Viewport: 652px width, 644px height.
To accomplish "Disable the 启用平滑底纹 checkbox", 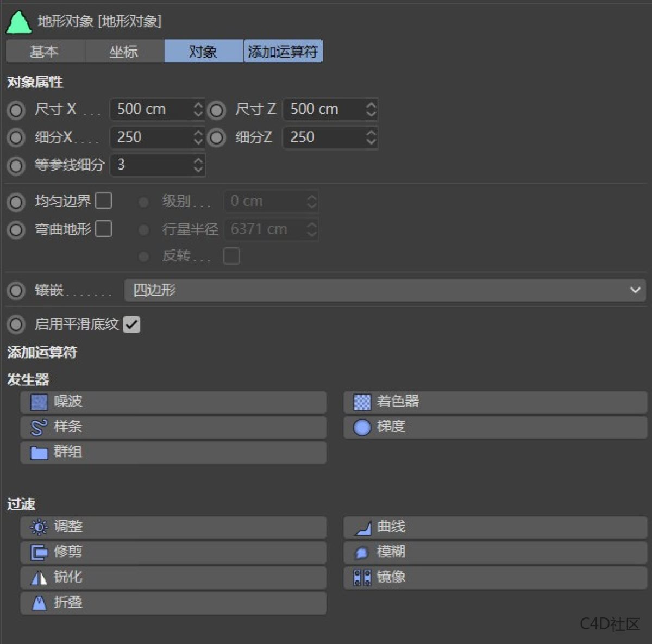I will (x=131, y=324).
